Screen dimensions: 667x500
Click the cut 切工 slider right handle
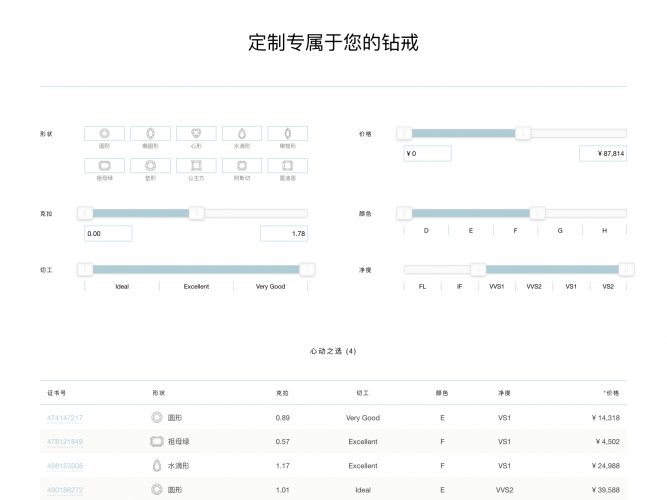point(307,269)
